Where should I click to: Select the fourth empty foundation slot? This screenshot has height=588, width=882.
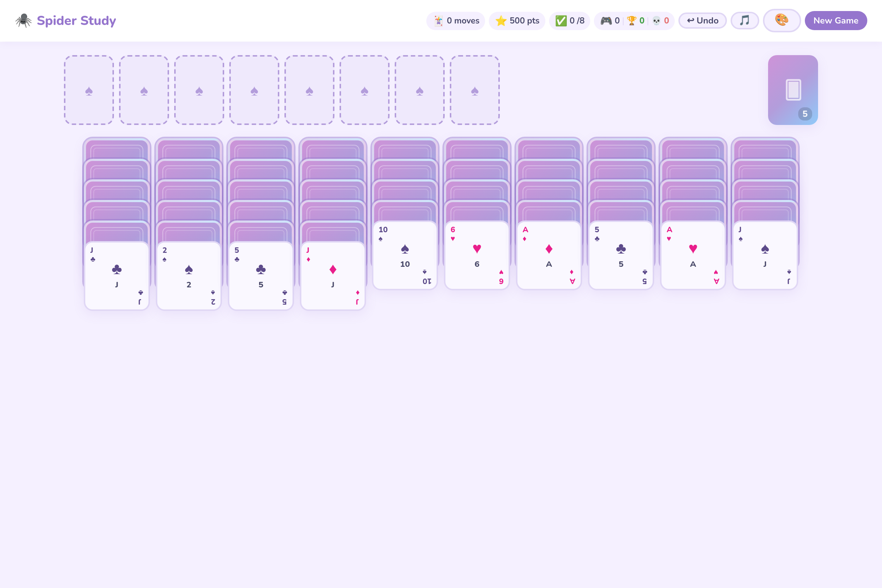click(x=254, y=90)
